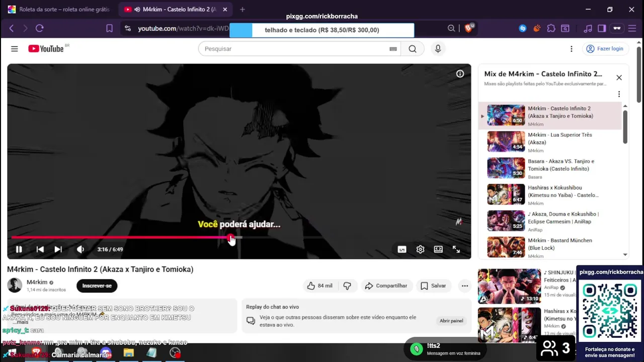This screenshot has width=644, height=362.
Task: Skip to next video in player
Action: pyautogui.click(x=58, y=249)
